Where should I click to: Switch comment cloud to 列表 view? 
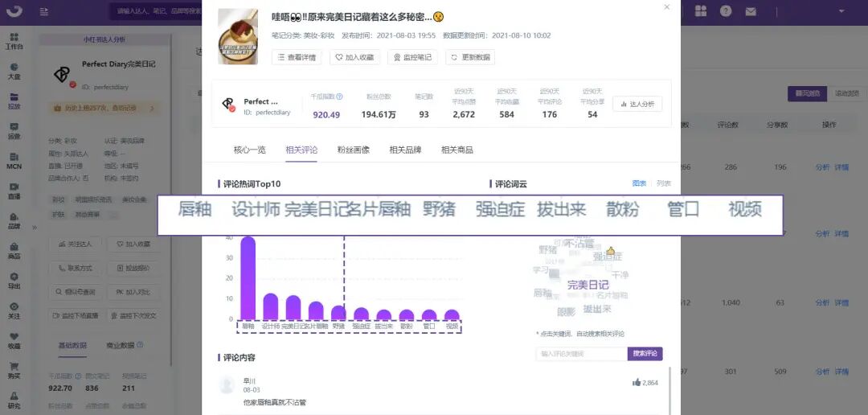tap(664, 183)
